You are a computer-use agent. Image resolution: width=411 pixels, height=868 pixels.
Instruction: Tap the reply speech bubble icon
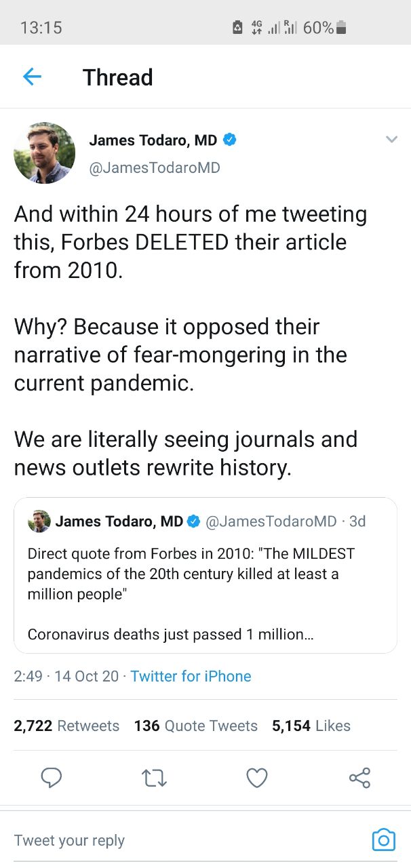click(52, 777)
